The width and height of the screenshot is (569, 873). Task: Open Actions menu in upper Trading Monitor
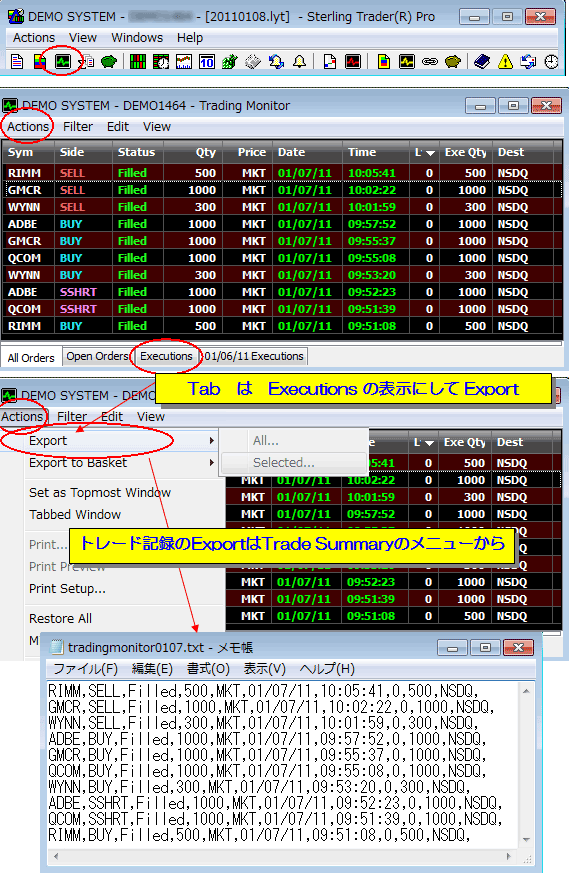click(28, 127)
